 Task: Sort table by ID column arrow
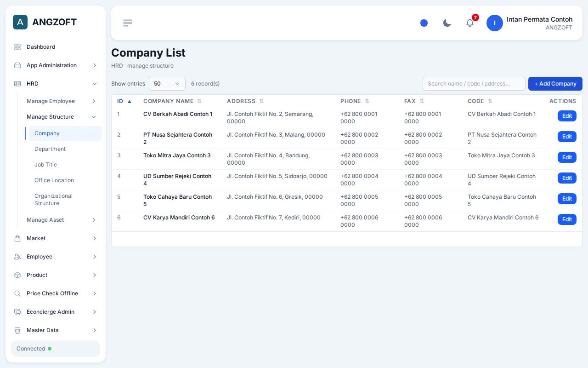click(x=130, y=101)
